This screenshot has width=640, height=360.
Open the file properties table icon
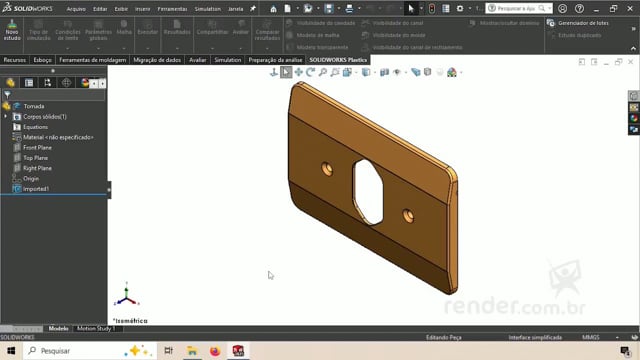446,9
